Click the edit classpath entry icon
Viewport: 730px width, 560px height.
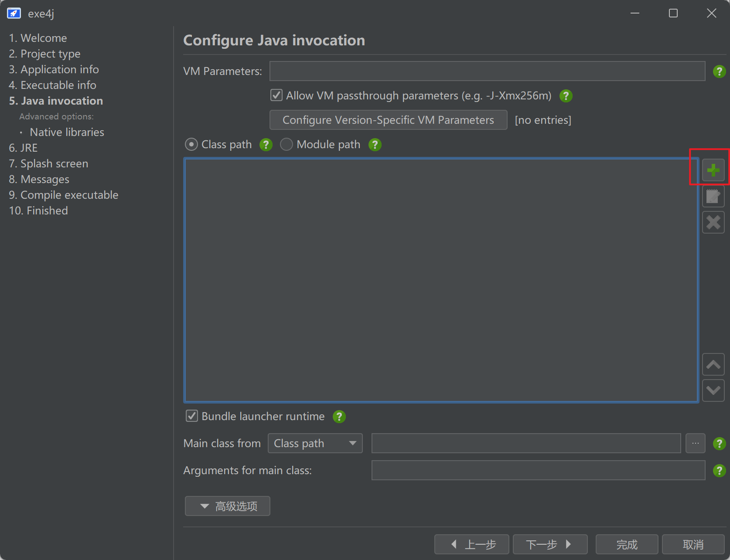pos(713,196)
